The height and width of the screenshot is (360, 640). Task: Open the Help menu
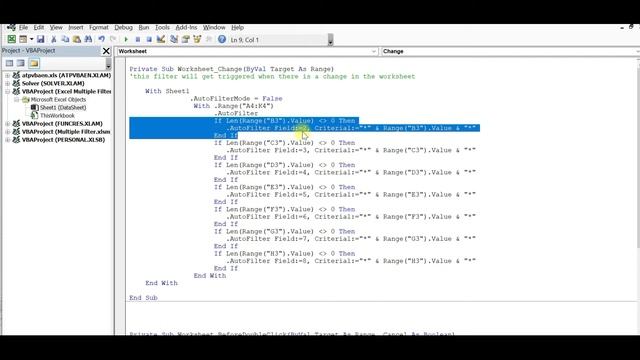[237, 27]
